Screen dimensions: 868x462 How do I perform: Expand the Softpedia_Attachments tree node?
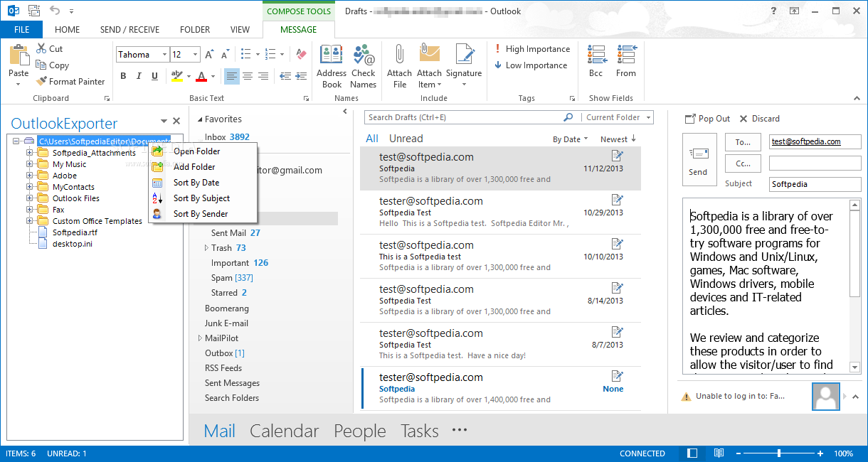click(x=29, y=153)
